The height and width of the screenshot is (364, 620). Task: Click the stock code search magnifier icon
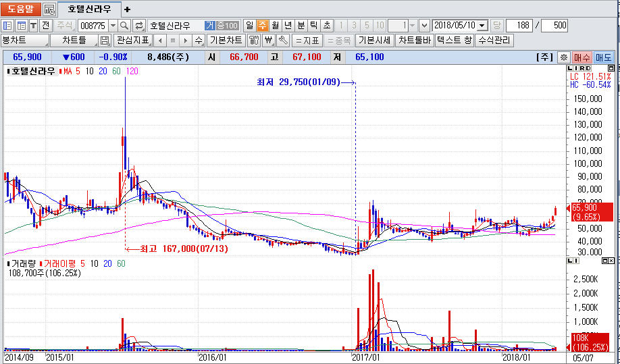[x=125, y=25]
